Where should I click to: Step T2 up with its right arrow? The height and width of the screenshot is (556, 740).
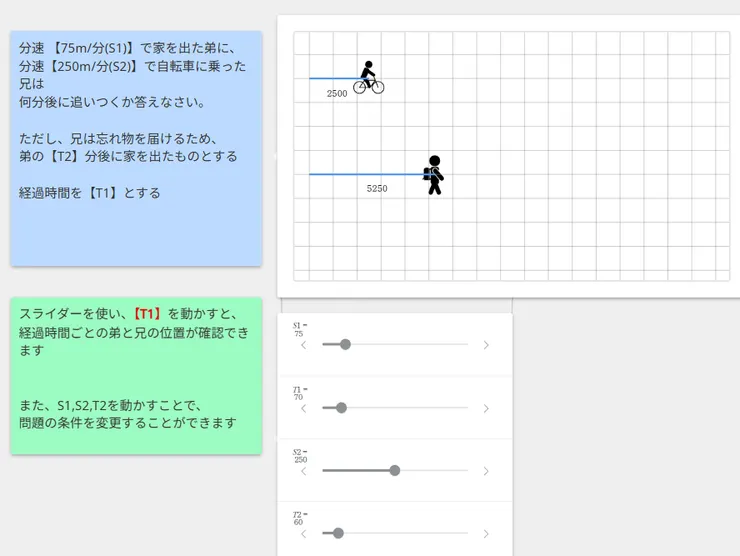[x=486, y=534]
